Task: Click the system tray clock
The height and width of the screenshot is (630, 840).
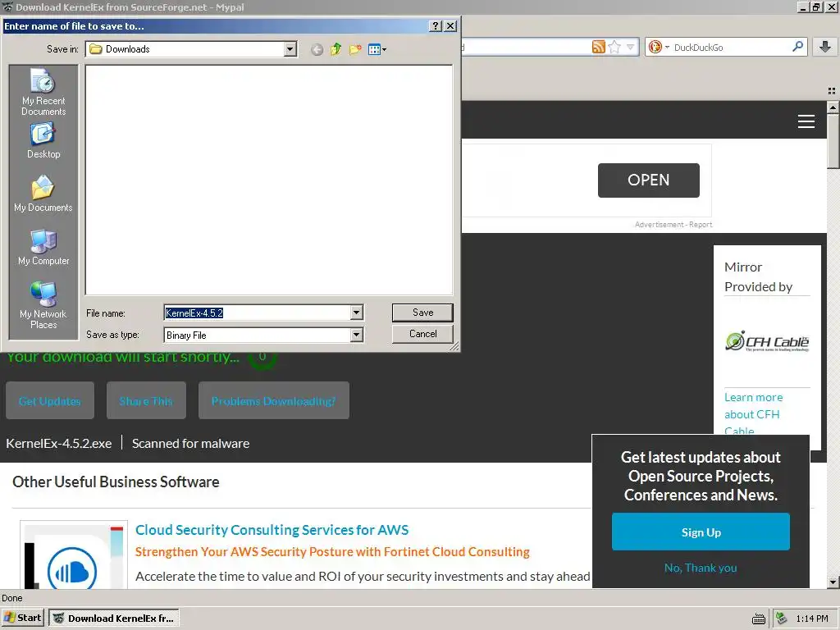Action: point(812,619)
